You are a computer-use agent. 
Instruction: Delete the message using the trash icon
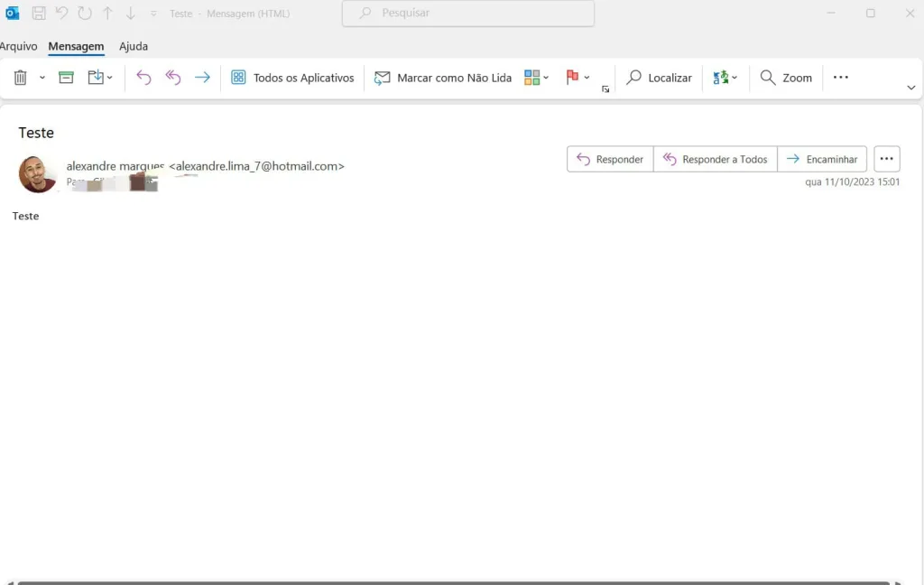(20, 78)
